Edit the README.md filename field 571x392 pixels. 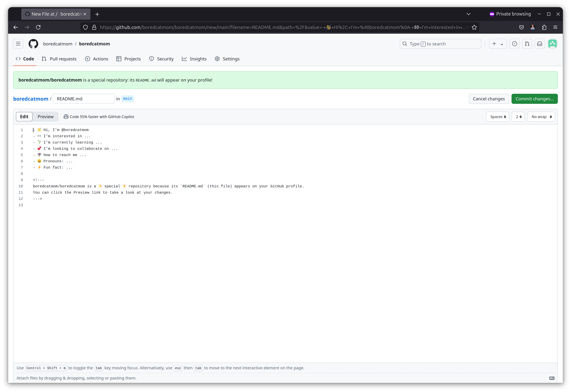pyautogui.click(x=84, y=99)
